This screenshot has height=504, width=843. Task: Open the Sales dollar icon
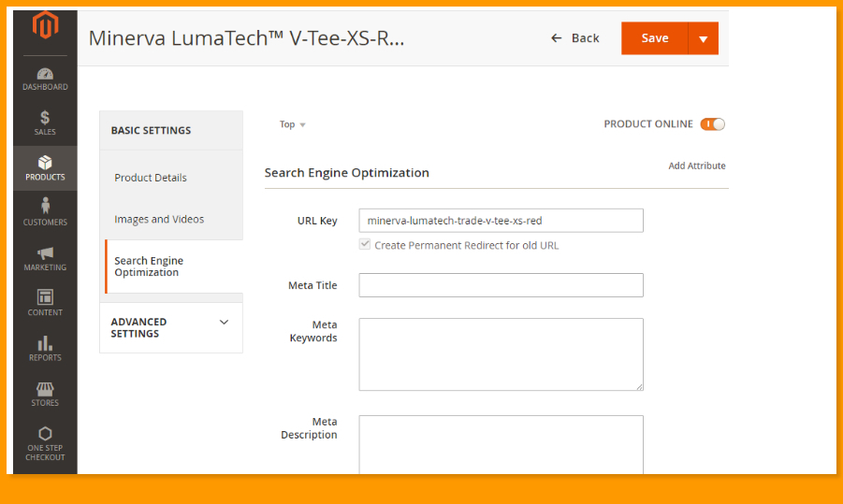45,118
